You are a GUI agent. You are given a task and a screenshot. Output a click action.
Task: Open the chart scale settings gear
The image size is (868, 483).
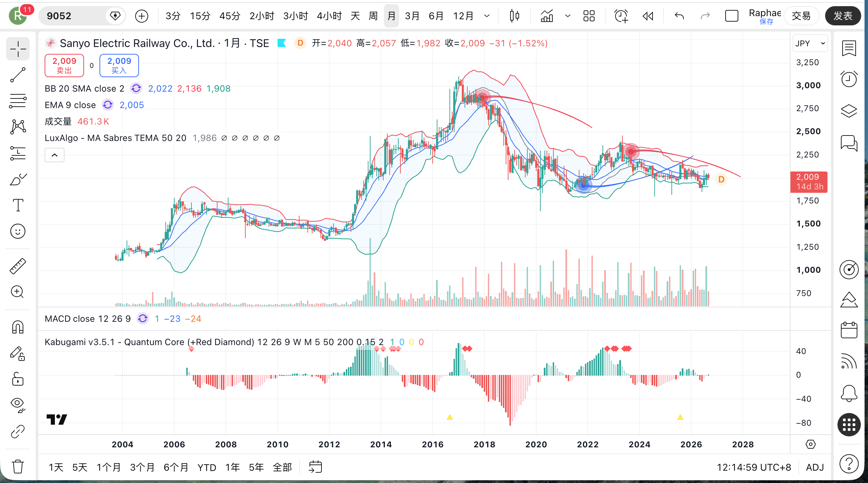click(x=811, y=444)
